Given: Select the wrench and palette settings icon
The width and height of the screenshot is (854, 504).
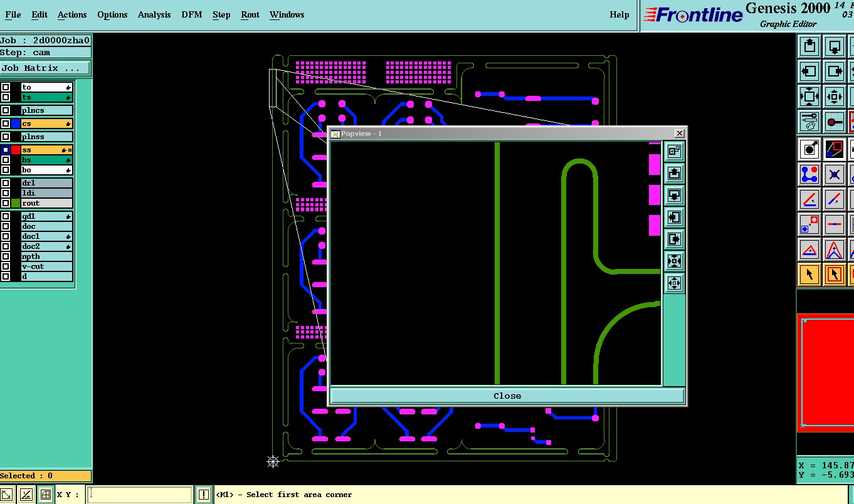Looking at the screenshot, I should point(809,122).
